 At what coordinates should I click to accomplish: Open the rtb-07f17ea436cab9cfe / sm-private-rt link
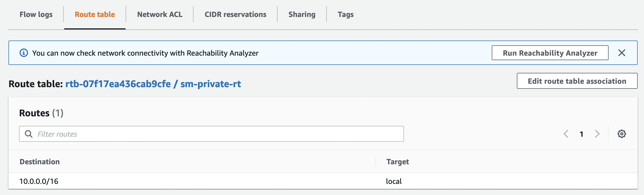(x=153, y=84)
